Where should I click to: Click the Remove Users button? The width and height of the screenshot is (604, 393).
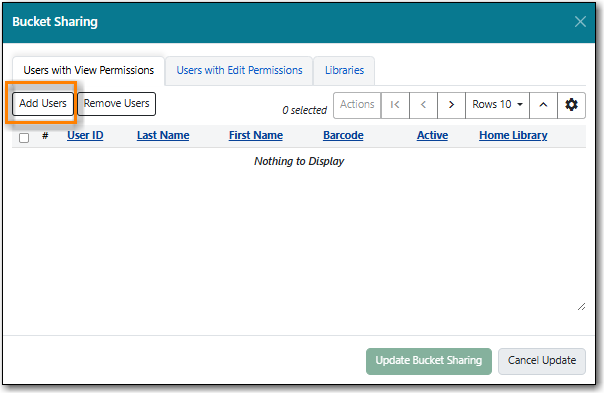point(116,104)
